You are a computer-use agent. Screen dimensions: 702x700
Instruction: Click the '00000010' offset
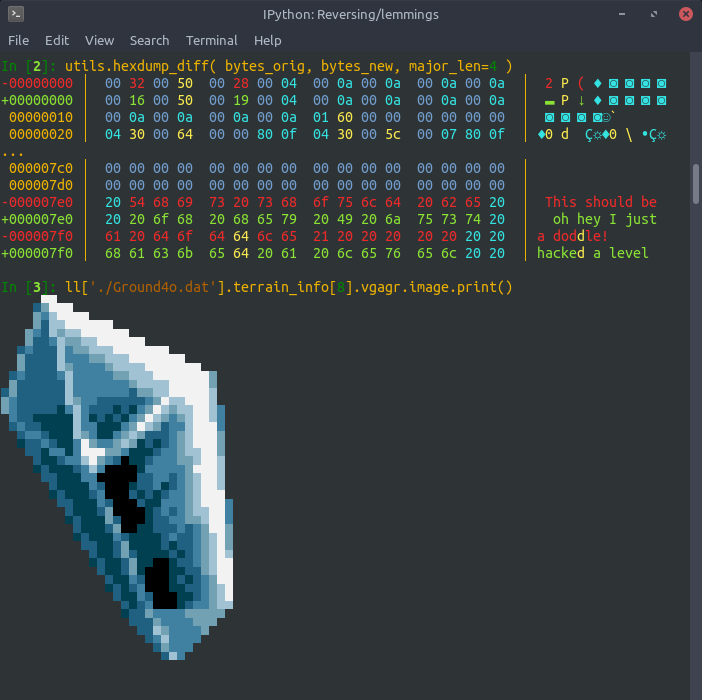tap(41, 117)
